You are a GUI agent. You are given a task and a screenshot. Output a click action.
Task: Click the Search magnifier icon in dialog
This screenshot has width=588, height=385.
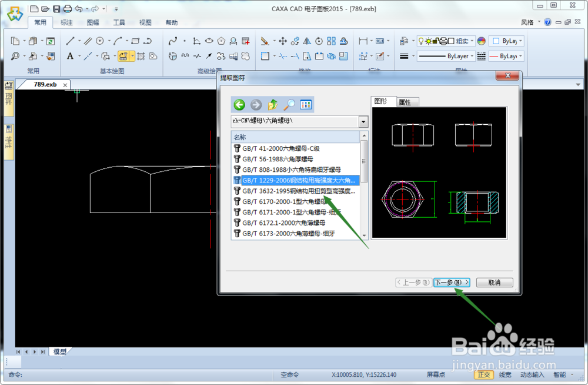coord(289,104)
